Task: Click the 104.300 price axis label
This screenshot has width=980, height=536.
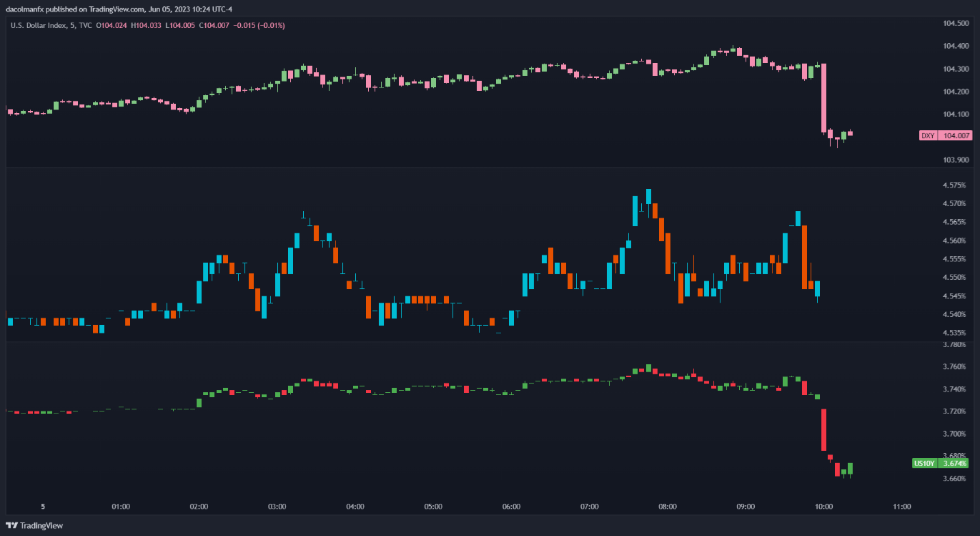Action: point(955,69)
